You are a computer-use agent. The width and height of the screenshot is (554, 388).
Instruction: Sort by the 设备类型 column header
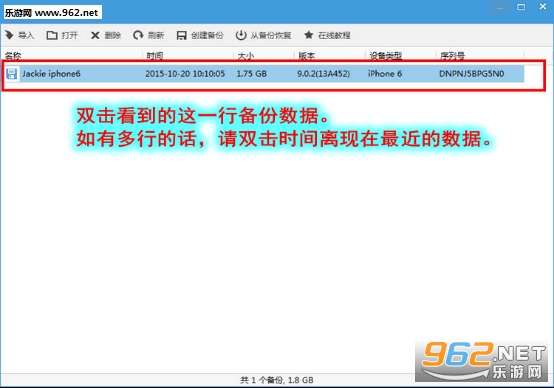(x=385, y=55)
